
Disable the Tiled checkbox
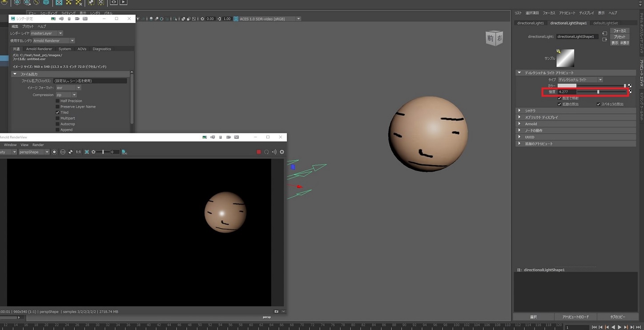click(x=57, y=112)
